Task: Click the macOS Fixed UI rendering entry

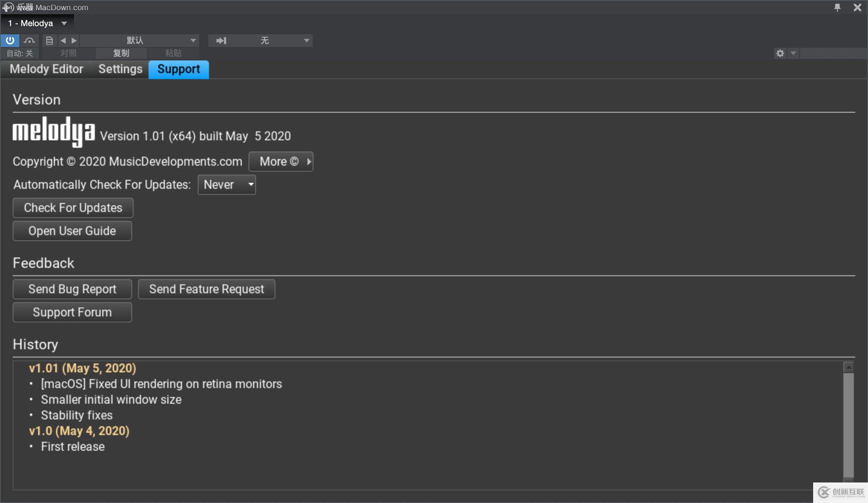Action: pos(162,384)
